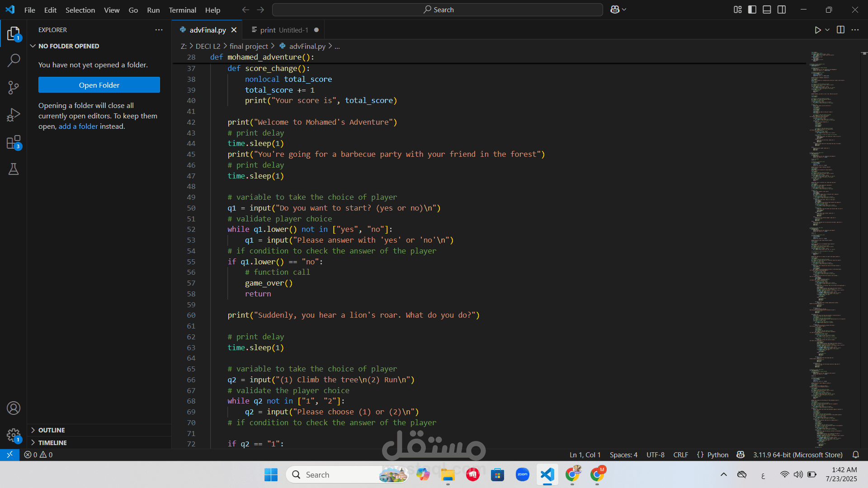Open the Testing flask view
Image resolution: width=868 pixels, height=488 pixels.
pyautogui.click(x=14, y=169)
